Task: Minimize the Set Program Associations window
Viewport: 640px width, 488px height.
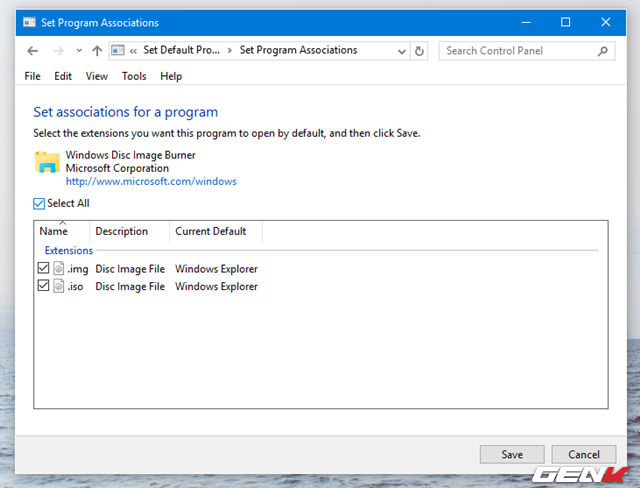Action: pos(526,22)
